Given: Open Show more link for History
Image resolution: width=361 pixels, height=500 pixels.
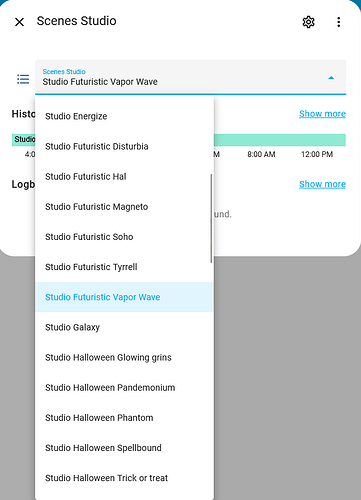Looking at the screenshot, I should point(322,114).
